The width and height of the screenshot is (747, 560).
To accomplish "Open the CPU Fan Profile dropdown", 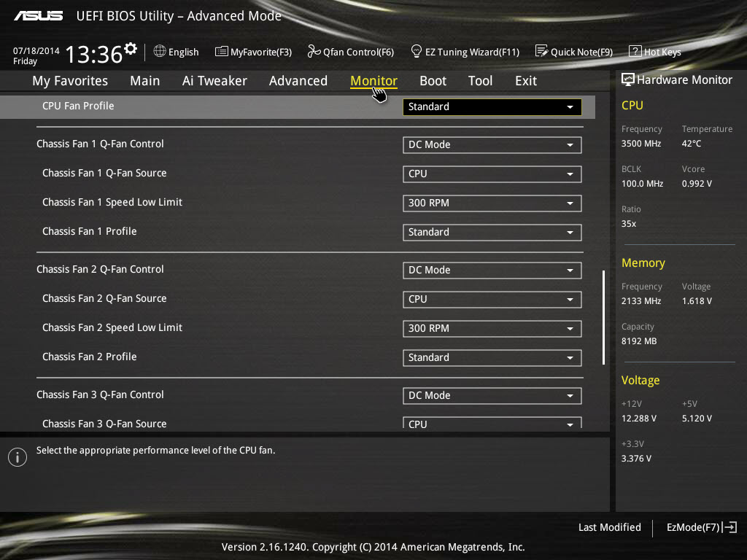I will click(x=492, y=106).
